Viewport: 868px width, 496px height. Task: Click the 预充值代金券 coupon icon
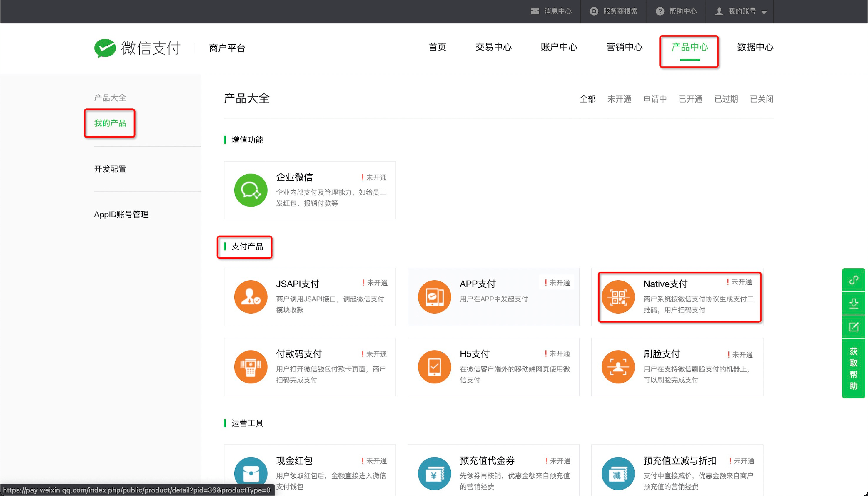(434, 473)
